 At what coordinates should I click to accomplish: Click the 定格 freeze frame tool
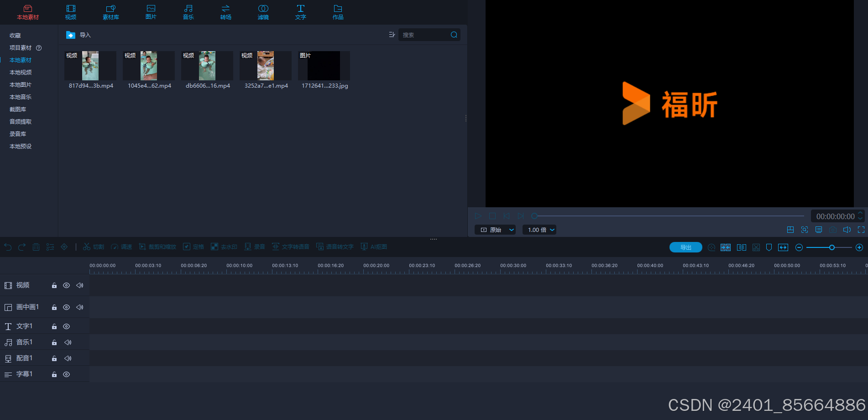(193, 247)
